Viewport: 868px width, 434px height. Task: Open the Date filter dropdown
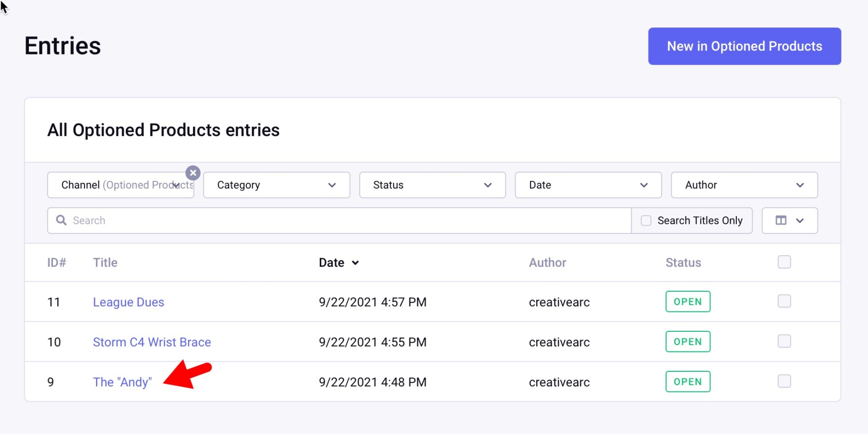pos(587,185)
